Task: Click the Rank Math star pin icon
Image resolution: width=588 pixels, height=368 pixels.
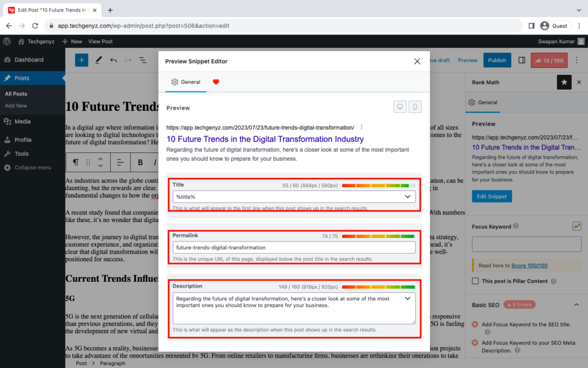Action: coord(564,82)
